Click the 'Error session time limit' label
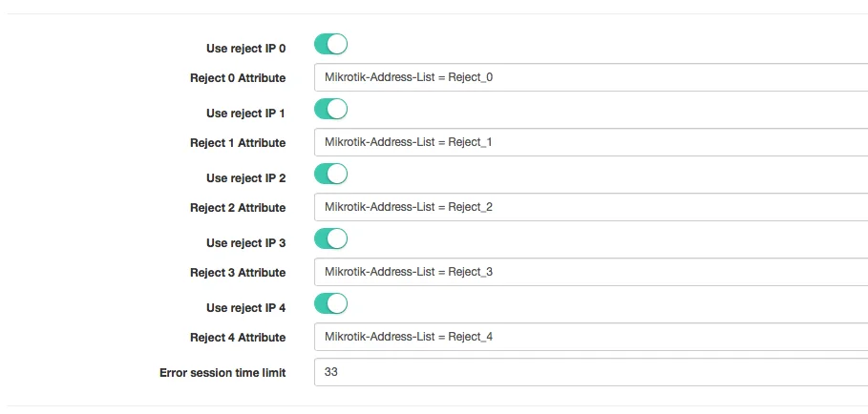 222,373
